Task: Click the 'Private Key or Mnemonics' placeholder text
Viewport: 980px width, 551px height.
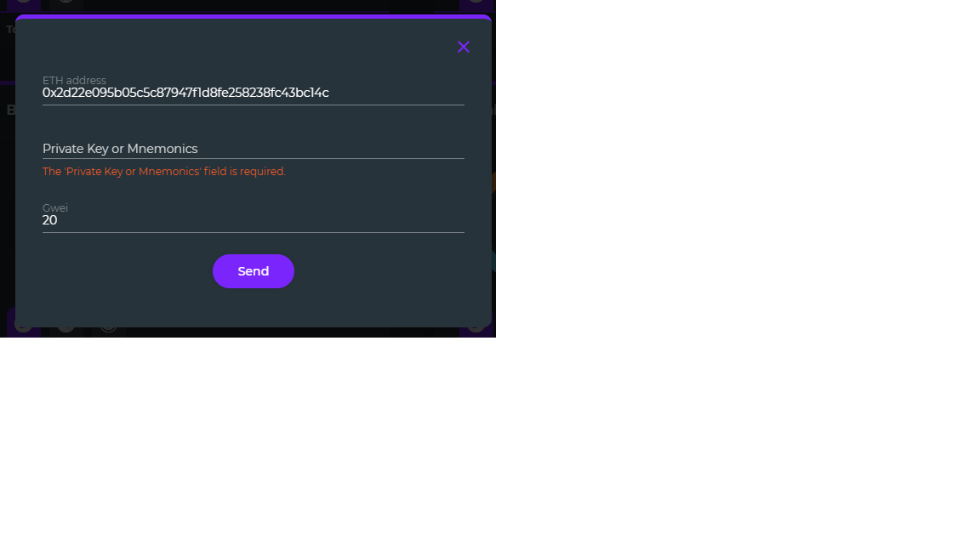Action: [x=120, y=149]
